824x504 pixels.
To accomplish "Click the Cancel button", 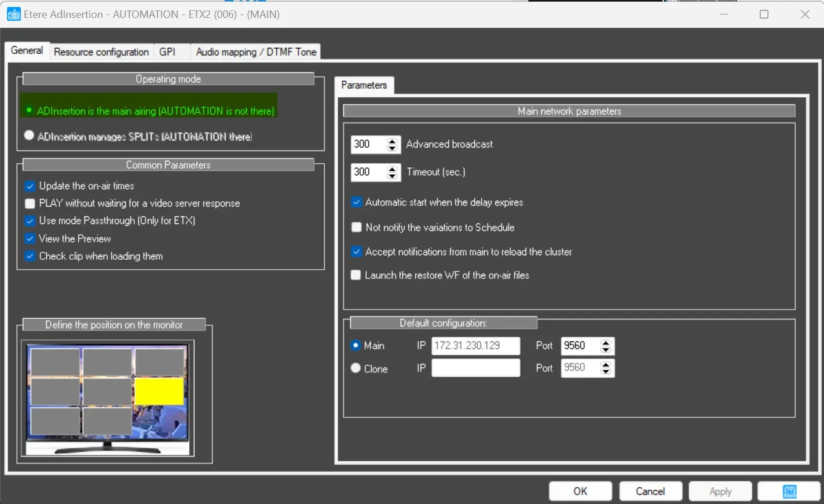I will click(650, 491).
